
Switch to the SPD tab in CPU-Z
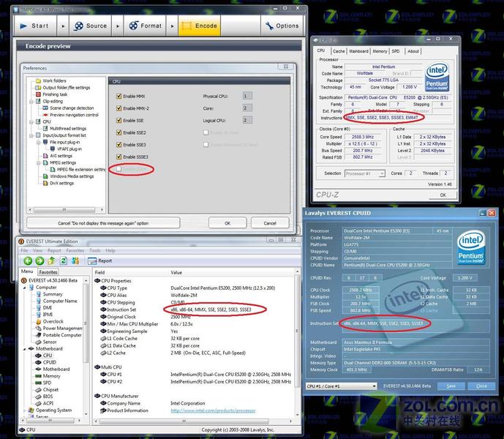coord(396,51)
